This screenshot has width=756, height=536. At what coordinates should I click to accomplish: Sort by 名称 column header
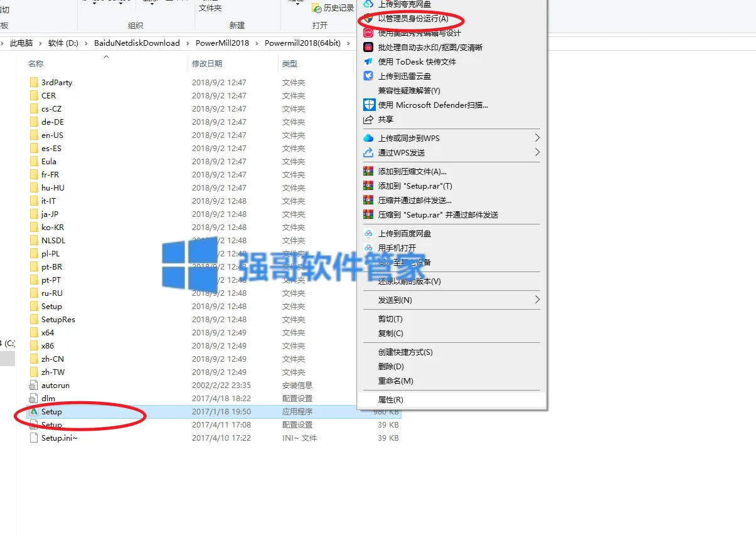(36, 64)
